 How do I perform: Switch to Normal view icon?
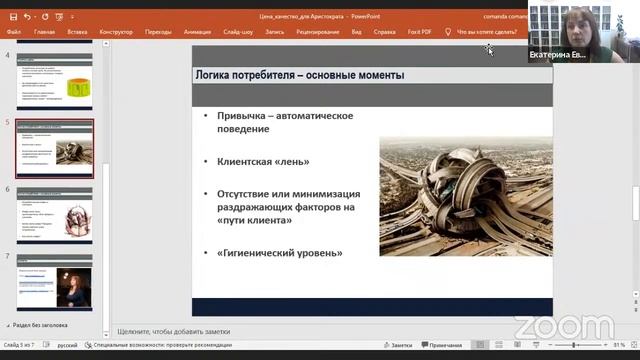tap(480, 345)
